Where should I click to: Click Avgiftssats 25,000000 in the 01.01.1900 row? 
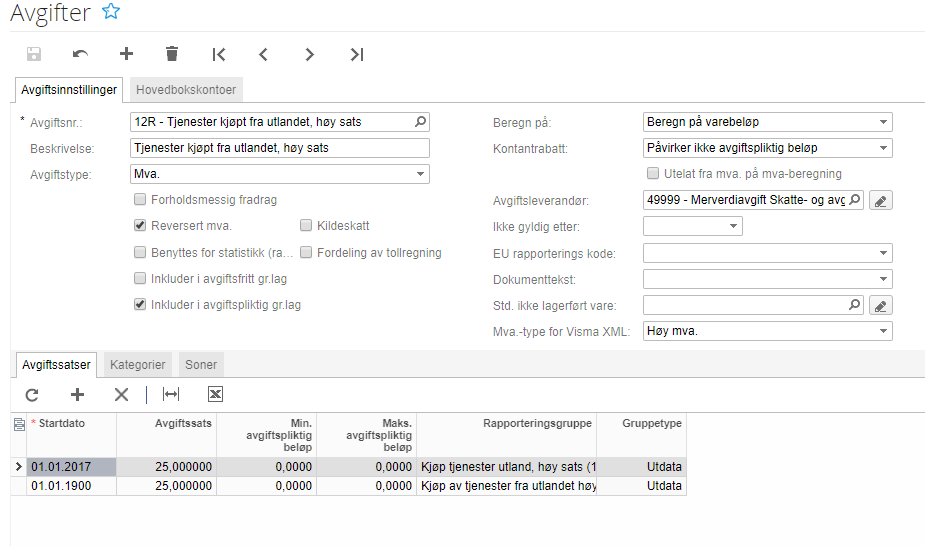tap(166, 486)
